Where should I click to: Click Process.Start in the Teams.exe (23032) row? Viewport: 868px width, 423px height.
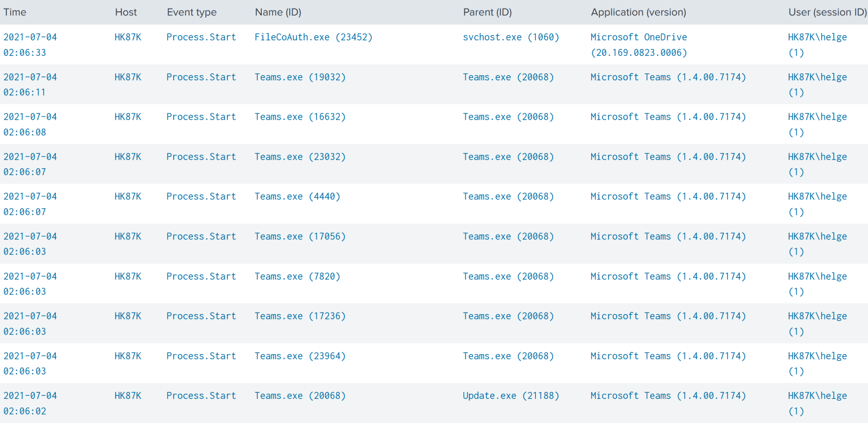(x=201, y=157)
